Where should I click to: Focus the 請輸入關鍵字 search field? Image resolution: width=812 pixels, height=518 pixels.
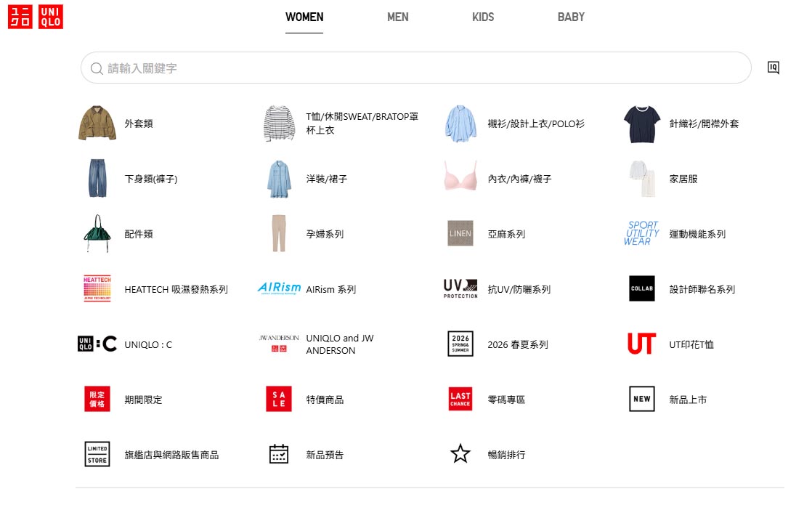point(416,68)
